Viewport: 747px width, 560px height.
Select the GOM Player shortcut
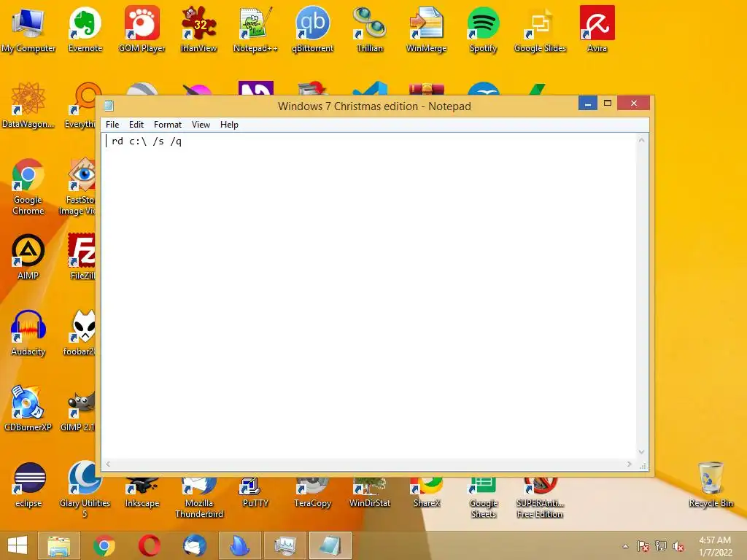pyautogui.click(x=142, y=29)
